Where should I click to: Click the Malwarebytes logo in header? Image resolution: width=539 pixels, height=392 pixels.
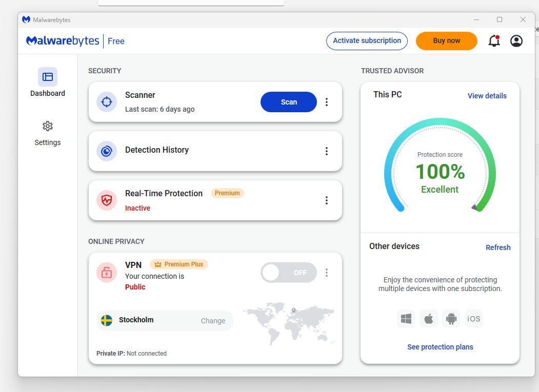pyautogui.click(x=63, y=41)
